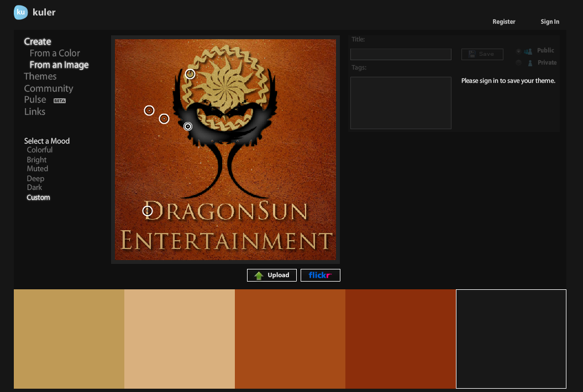Choose From an Image option
The image size is (583, 392).
click(59, 65)
